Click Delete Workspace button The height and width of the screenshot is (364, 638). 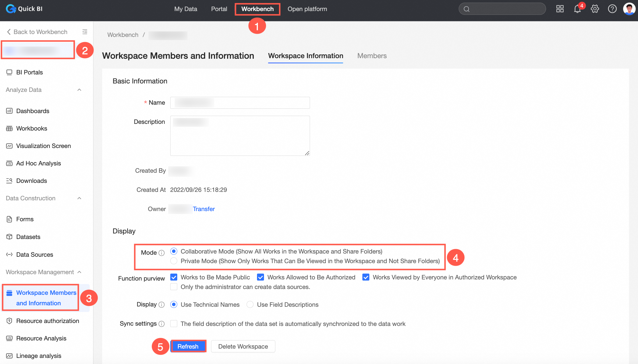243,346
